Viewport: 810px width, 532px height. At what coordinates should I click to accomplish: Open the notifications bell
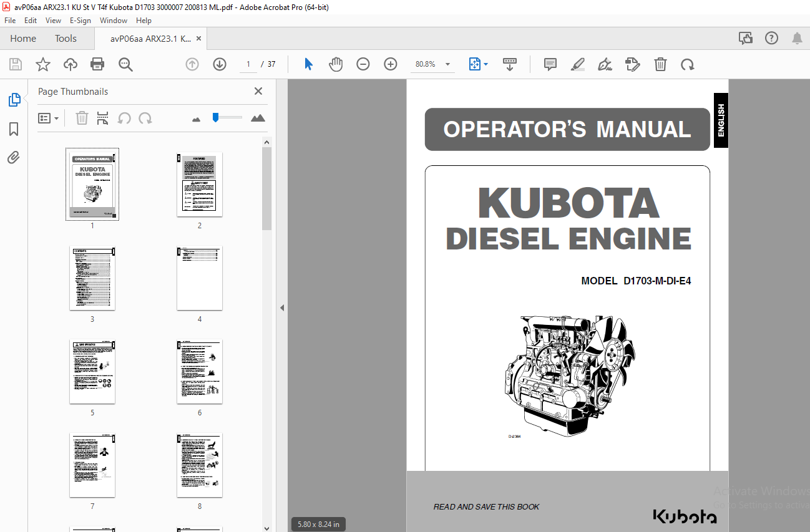[x=797, y=38]
